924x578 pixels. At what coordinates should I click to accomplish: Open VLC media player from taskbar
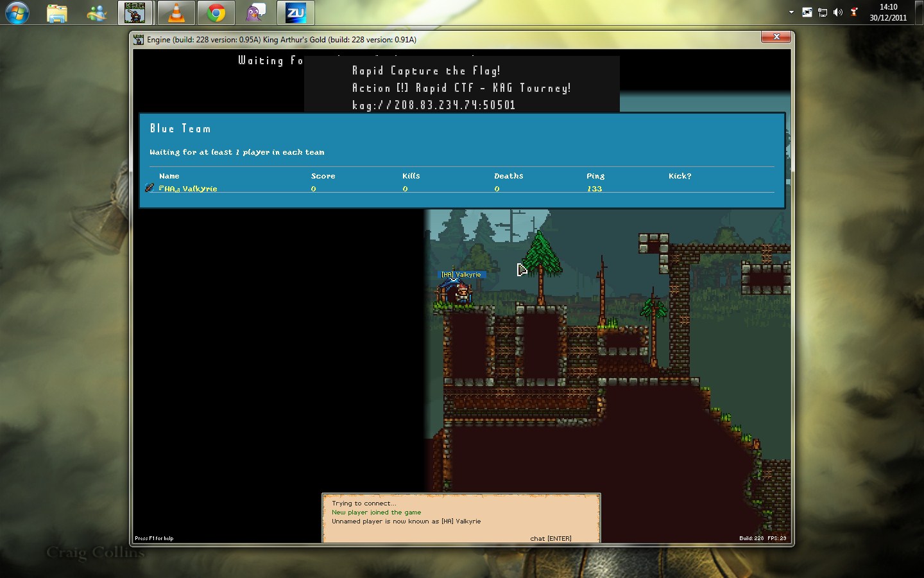tap(176, 13)
